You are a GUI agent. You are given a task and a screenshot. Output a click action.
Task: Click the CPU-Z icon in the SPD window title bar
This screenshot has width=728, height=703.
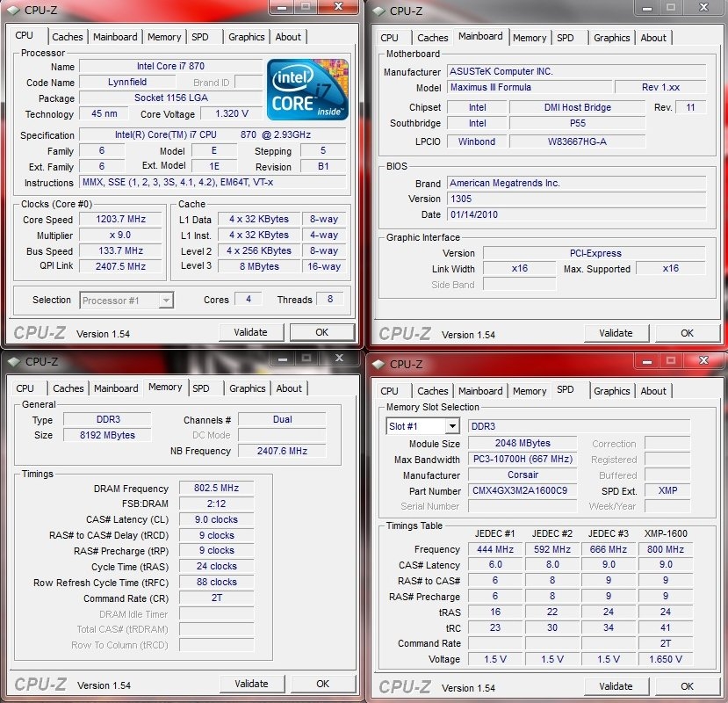pyautogui.click(x=379, y=365)
